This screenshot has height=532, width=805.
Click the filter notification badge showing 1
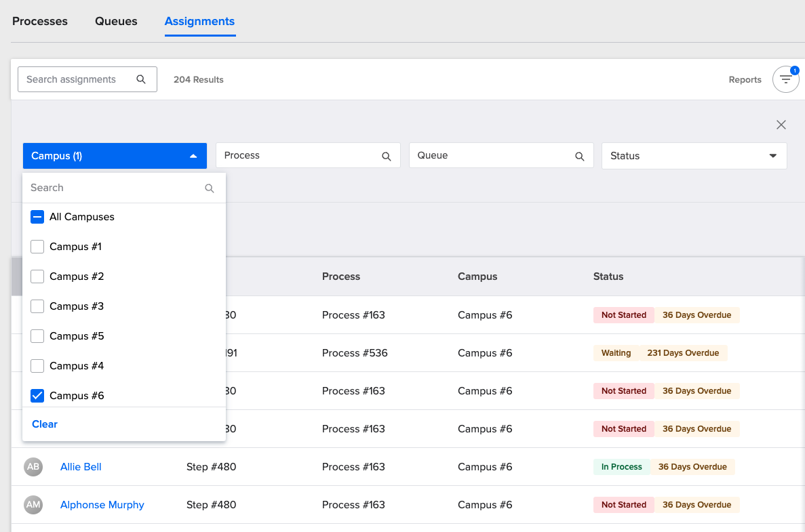click(795, 70)
